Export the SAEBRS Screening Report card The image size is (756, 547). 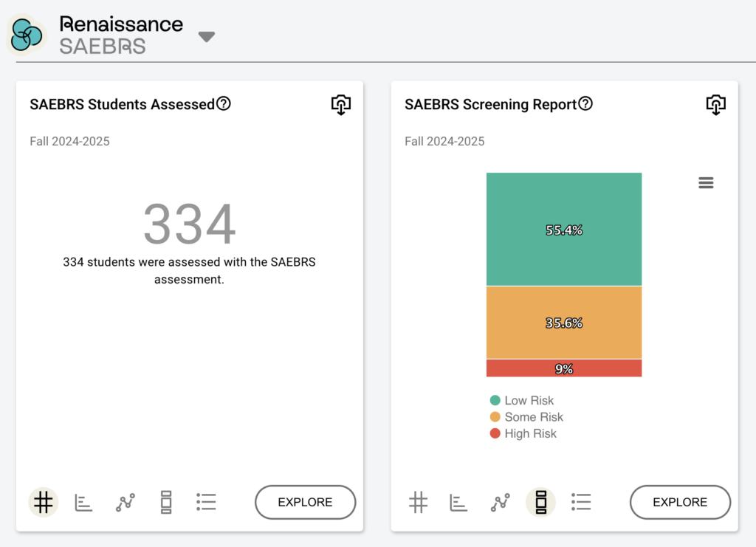click(x=716, y=105)
